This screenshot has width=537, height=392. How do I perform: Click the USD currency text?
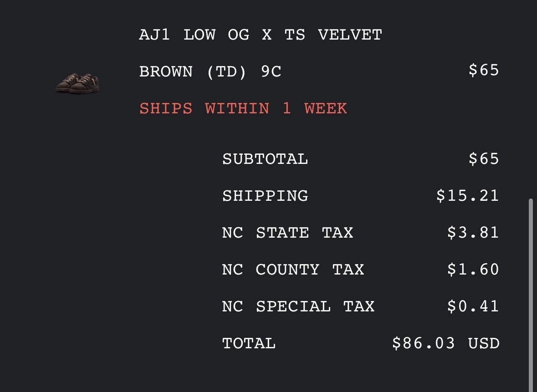pos(484,343)
